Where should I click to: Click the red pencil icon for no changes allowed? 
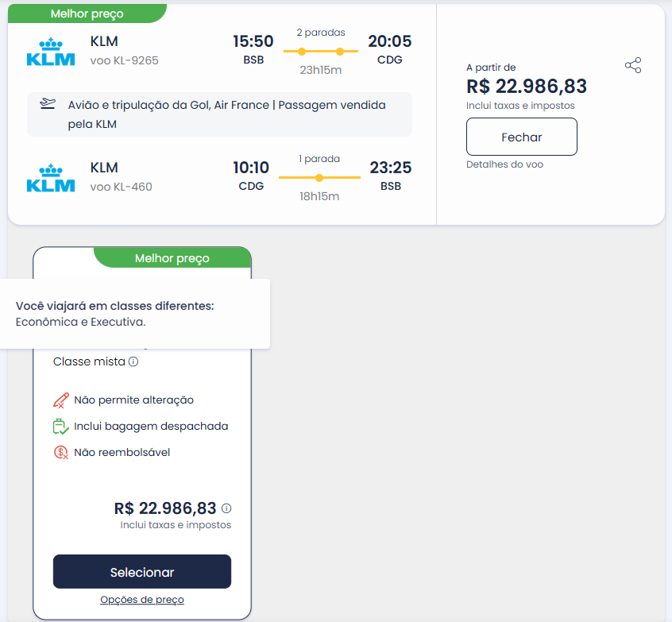(x=61, y=400)
